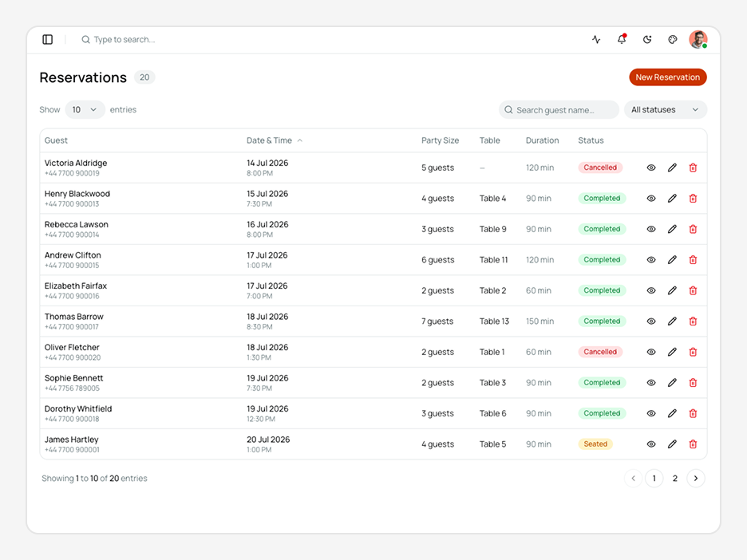Screen dimensions: 747x560
Task: Click the Completed badge for Thomas Barrow
Action: coord(603,321)
